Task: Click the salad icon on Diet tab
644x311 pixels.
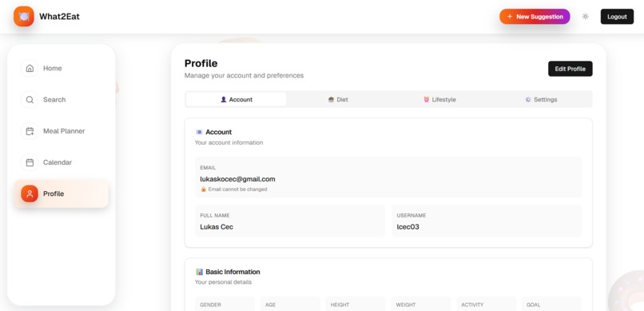Action: 331,99
